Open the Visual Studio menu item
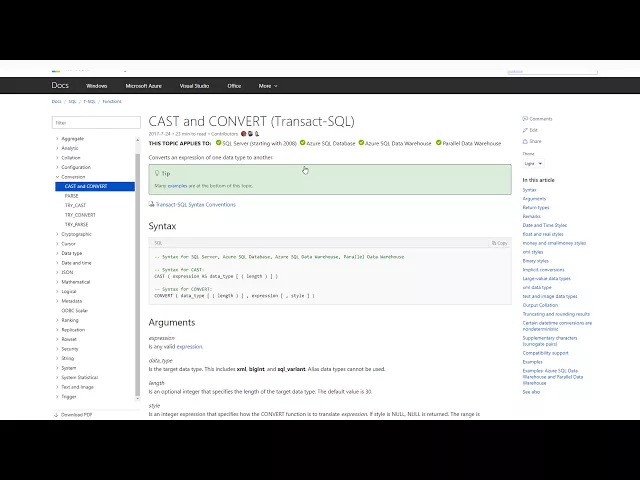The image size is (640, 480). point(194,86)
